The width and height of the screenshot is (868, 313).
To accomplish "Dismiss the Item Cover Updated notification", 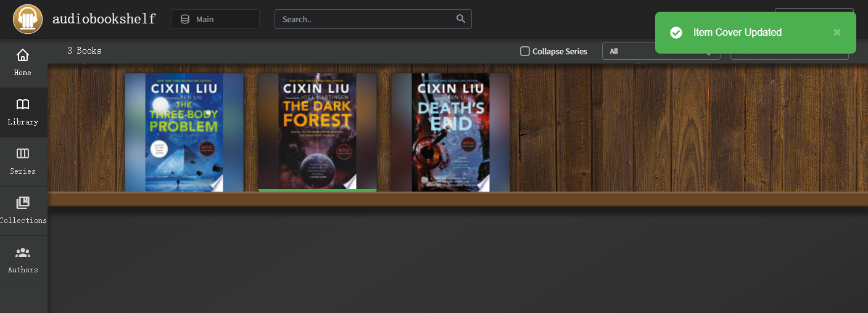I will click(x=837, y=32).
